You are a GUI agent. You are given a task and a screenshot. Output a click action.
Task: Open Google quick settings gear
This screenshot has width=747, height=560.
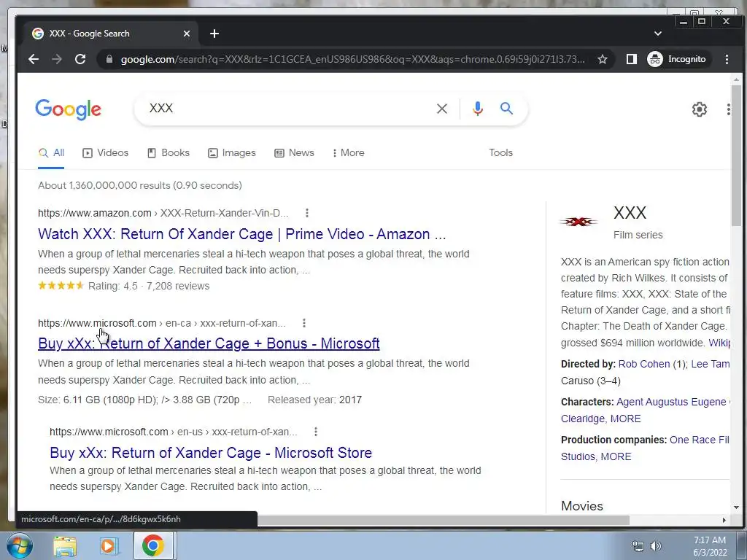[x=700, y=109]
